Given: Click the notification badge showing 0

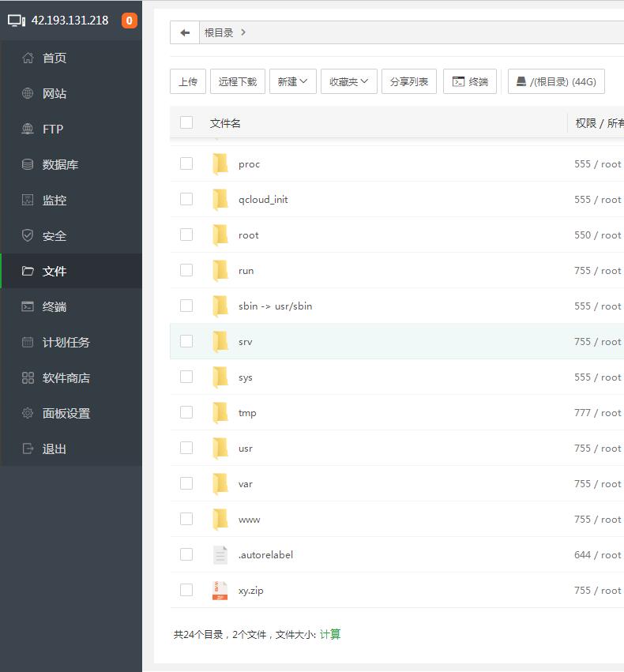Looking at the screenshot, I should (129, 21).
